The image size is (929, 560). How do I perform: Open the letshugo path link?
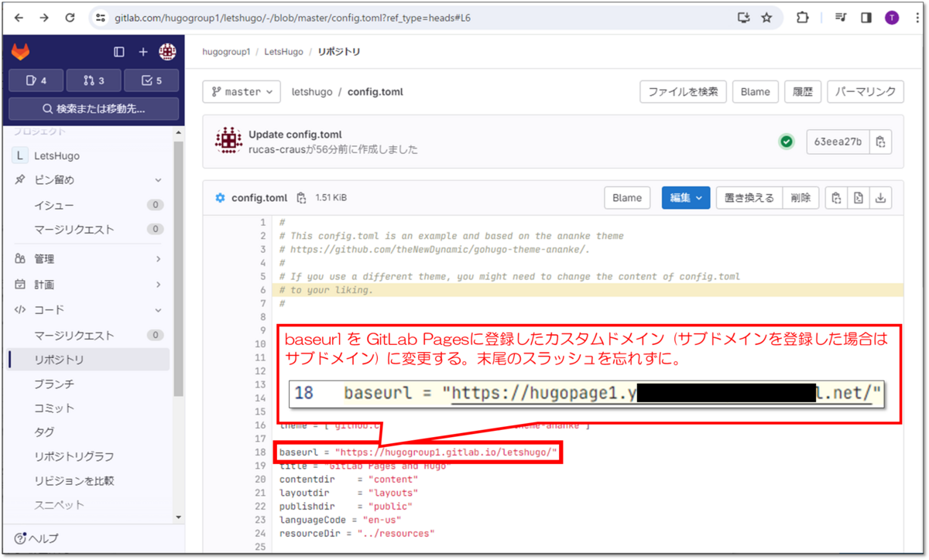pyautogui.click(x=312, y=91)
